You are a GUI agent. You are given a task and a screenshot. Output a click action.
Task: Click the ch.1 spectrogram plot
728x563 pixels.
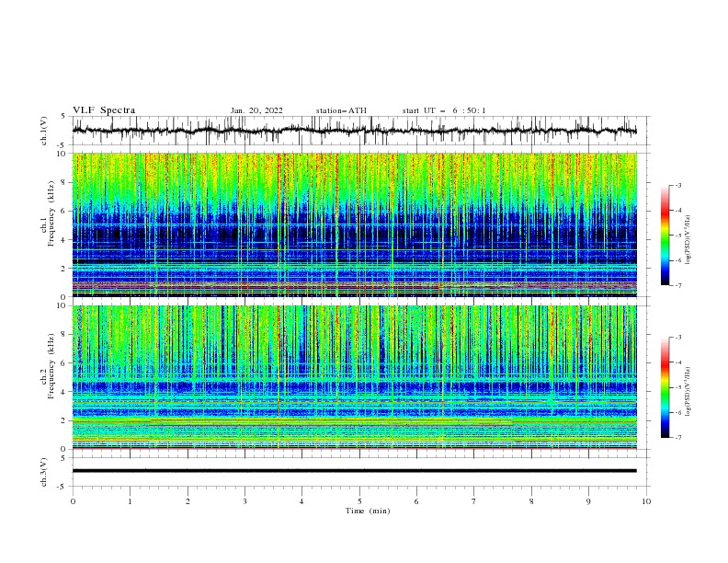point(355,224)
